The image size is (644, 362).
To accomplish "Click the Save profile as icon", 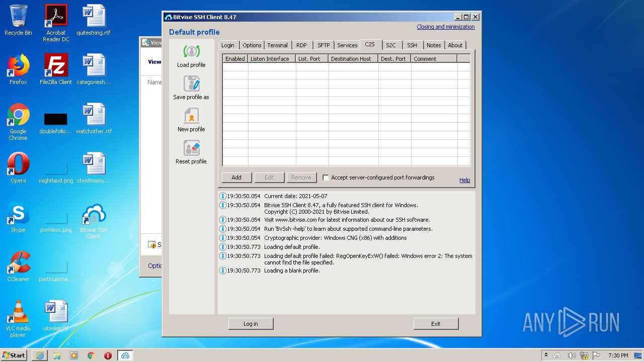I will point(191,84).
